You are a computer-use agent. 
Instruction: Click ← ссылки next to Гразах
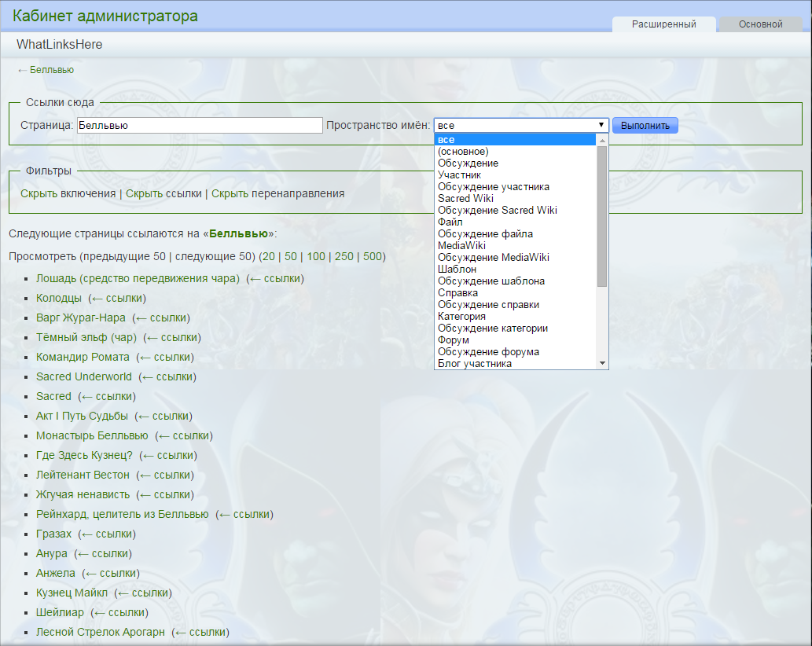point(108,534)
